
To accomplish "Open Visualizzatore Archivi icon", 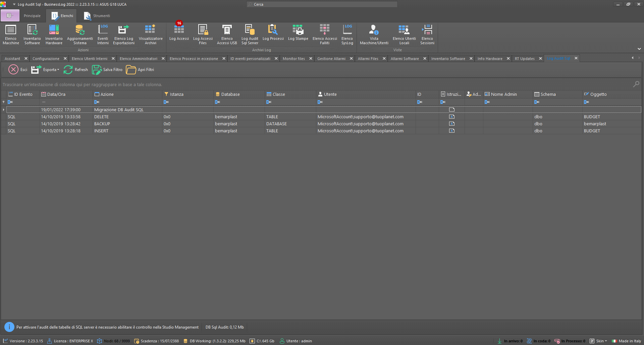I will (151, 34).
